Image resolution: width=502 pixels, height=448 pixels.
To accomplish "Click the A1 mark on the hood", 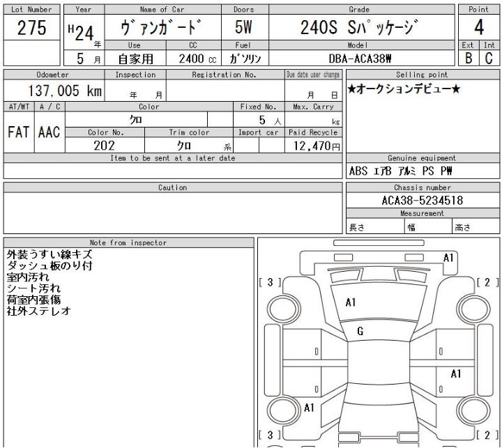I will (351, 302).
